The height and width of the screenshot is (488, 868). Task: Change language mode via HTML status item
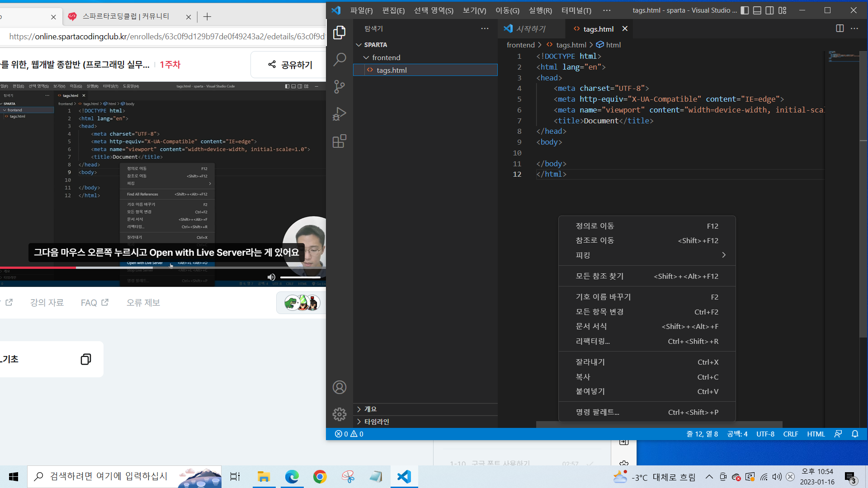816,434
